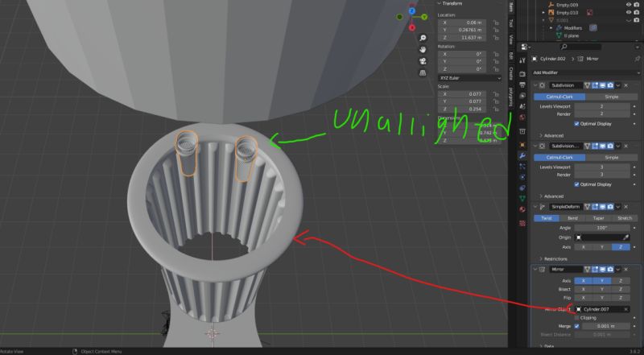
Task: Enable Mirror Axis Z
Action: click(621, 281)
